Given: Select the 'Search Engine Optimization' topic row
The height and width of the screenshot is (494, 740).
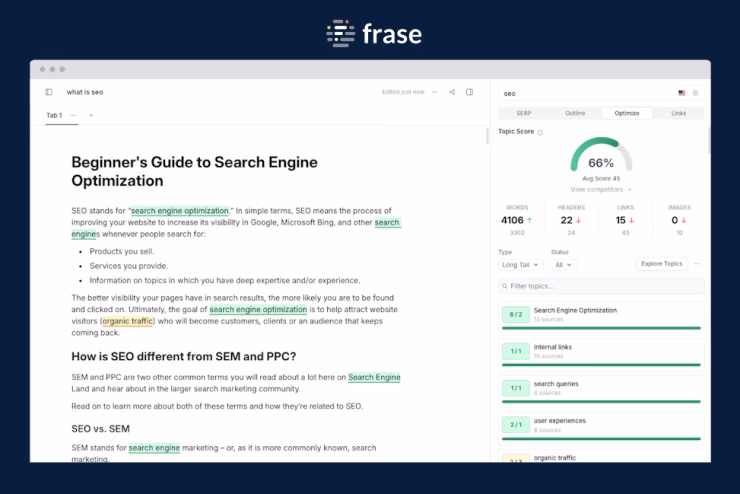Looking at the screenshot, I should [x=601, y=318].
